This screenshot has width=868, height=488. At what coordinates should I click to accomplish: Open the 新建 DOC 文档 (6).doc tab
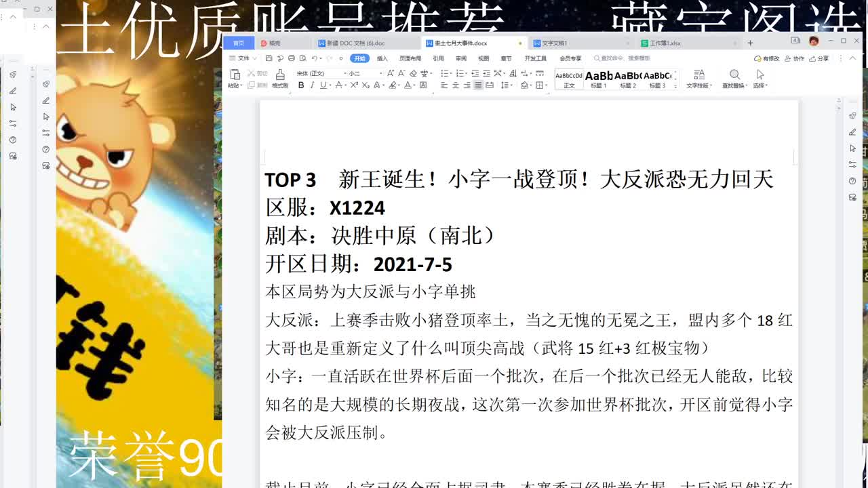tap(366, 43)
